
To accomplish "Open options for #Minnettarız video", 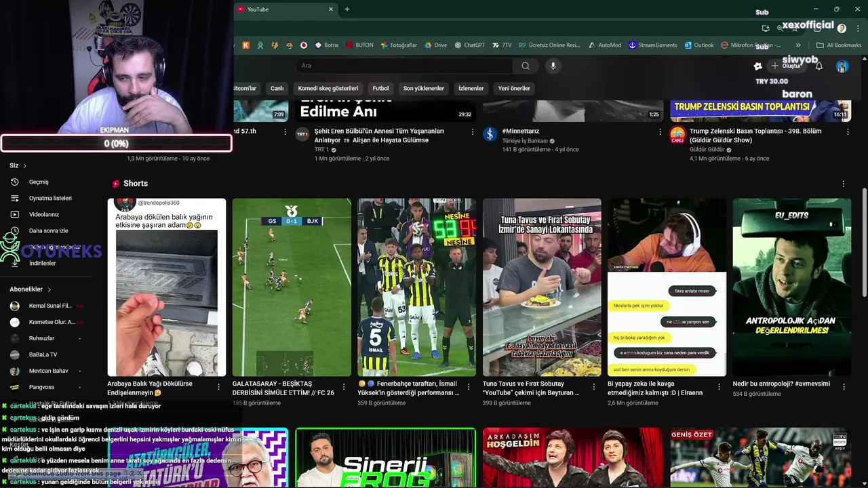I will (x=660, y=132).
